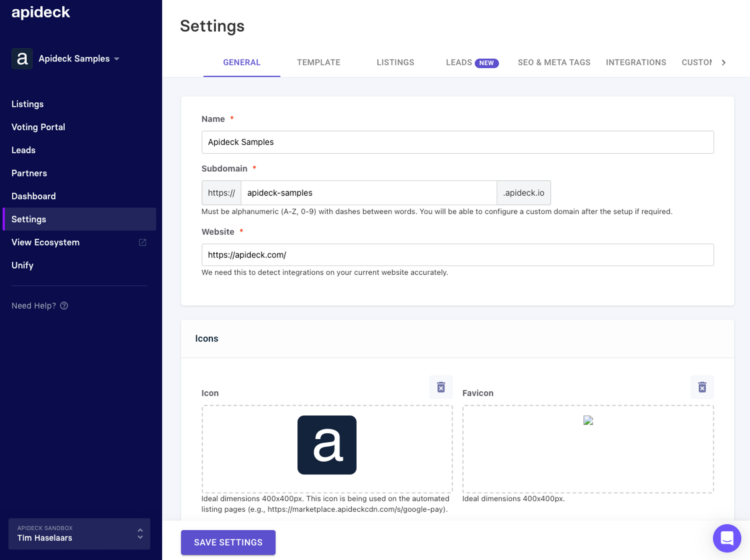The image size is (750, 560).
Task: Click the .apideck.io subdomain suffix
Action: [x=524, y=193]
